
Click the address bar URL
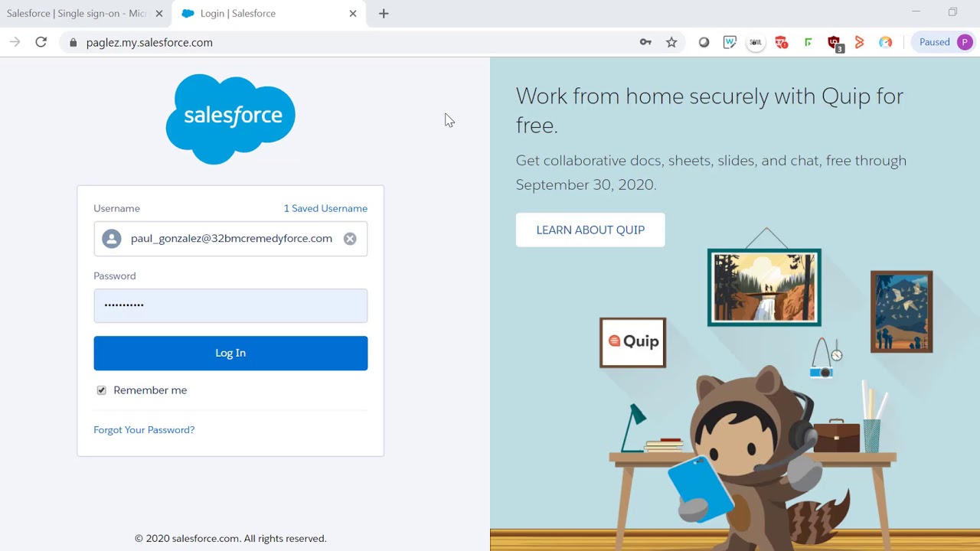[149, 43]
